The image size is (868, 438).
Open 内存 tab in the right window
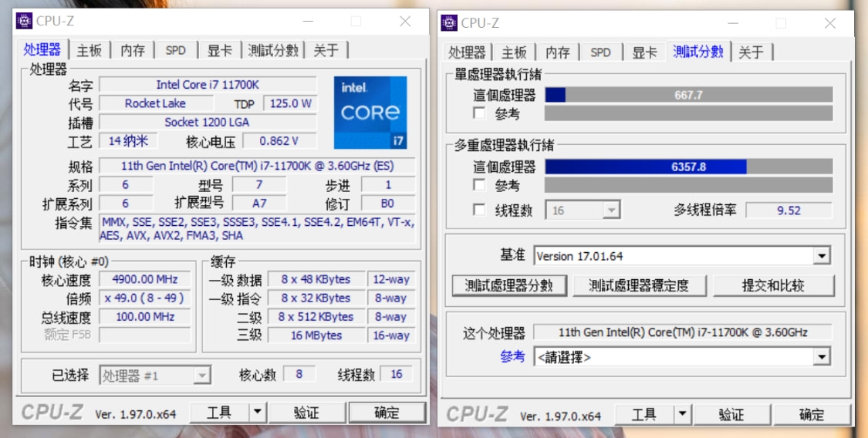coord(557,52)
